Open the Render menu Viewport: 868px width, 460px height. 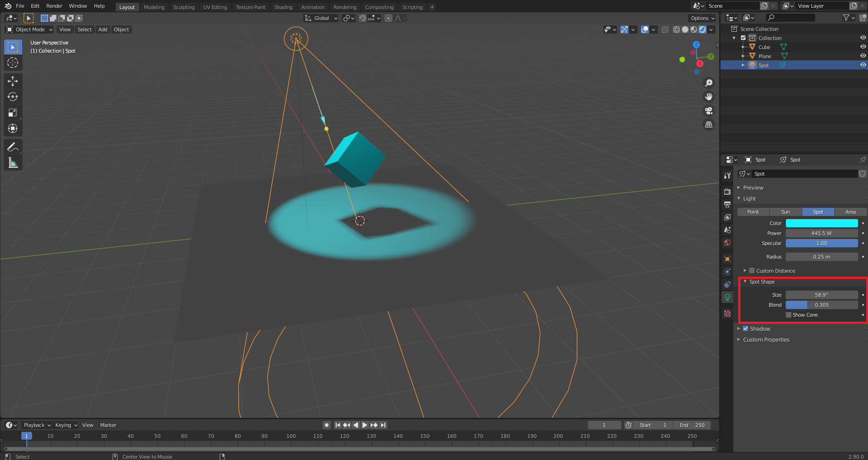(54, 6)
